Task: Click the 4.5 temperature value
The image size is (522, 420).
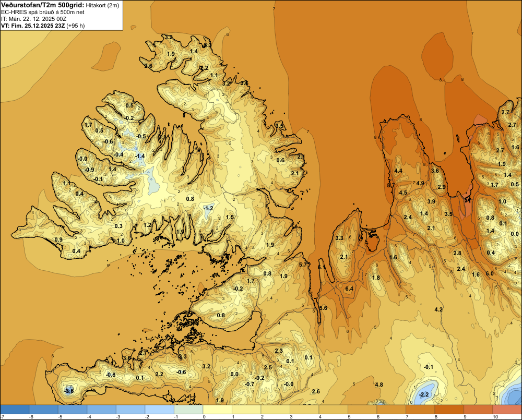Action: tap(403, 193)
